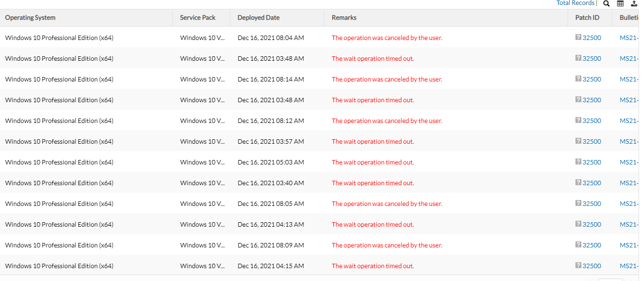Click question mark icon in 05:03 AM row
644x281 pixels.
(578, 161)
